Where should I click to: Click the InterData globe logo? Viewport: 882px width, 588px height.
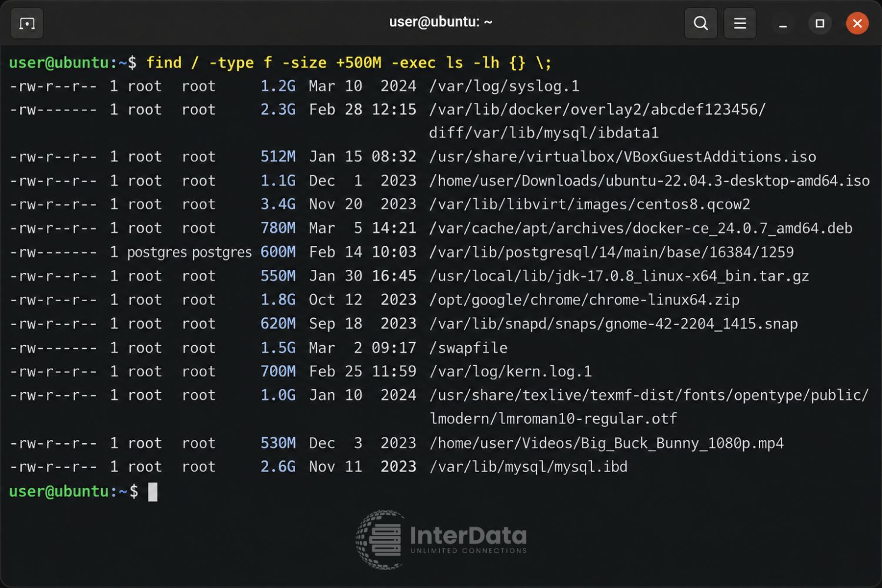(x=380, y=539)
